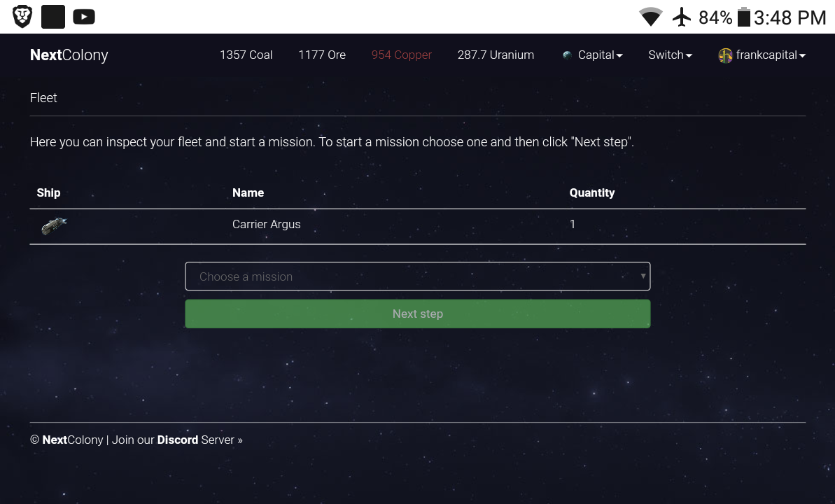Click the Carrier Argus name
The image size is (835, 504).
pos(267,225)
